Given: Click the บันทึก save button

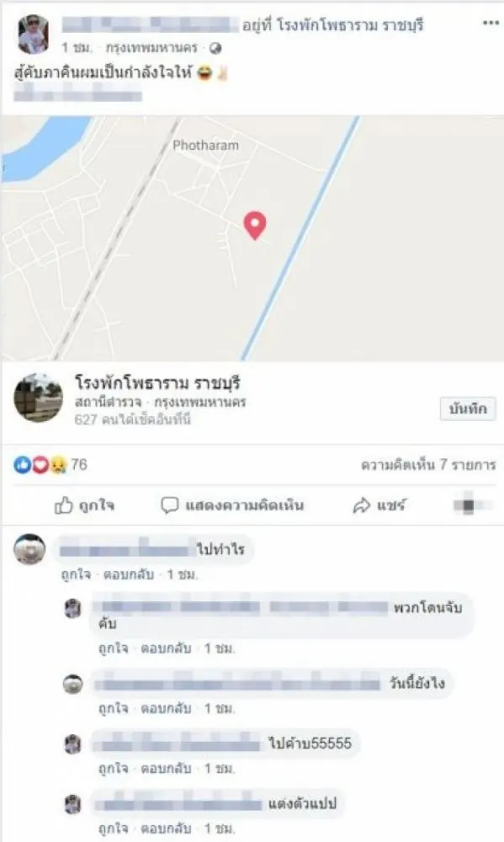Looking at the screenshot, I should (468, 408).
